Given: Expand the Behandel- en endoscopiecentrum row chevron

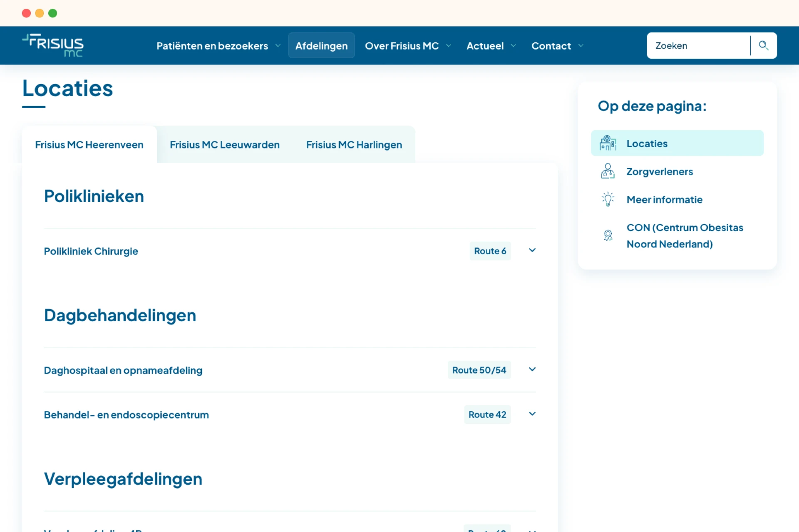Looking at the screenshot, I should 532,414.
